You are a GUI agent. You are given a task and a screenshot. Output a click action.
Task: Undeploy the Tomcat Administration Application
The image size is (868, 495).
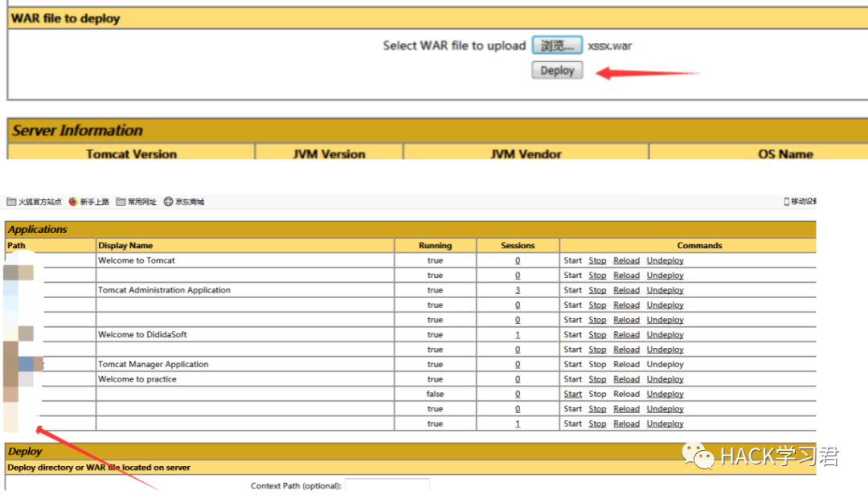point(665,290)
